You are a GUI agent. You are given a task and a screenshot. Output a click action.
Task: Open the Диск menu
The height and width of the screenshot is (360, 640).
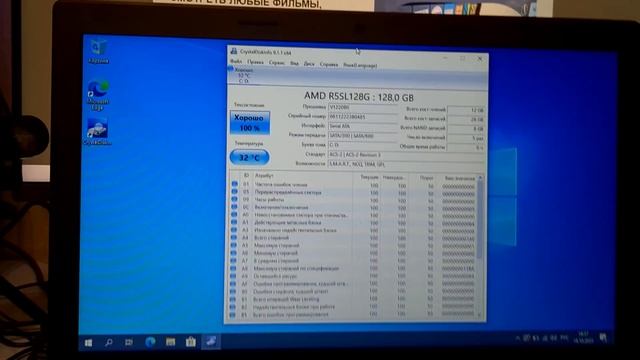click(x=309, y=64)
